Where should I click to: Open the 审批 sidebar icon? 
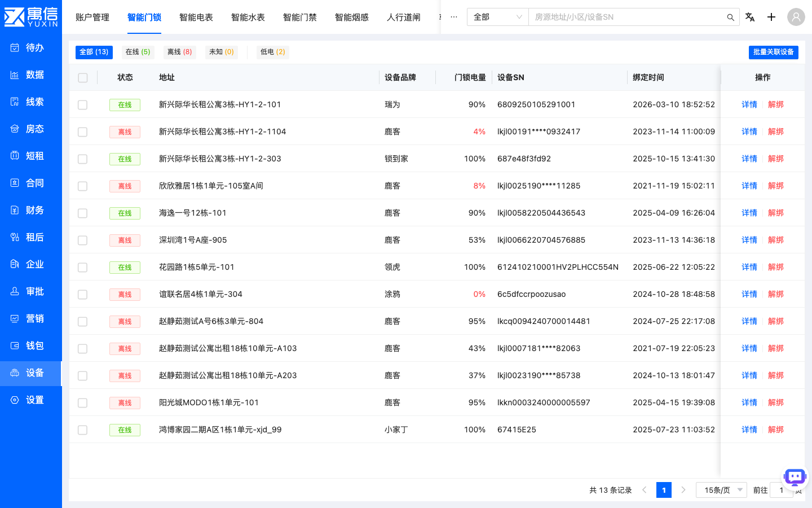coord(15,291)
